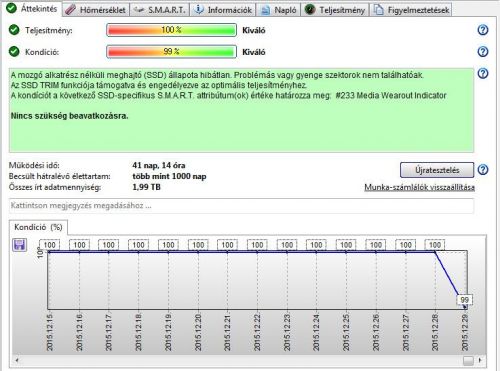Click the comment field Kattintson megjegyzés megadásához
Screen dimensions: 500x371
(242, 206)
